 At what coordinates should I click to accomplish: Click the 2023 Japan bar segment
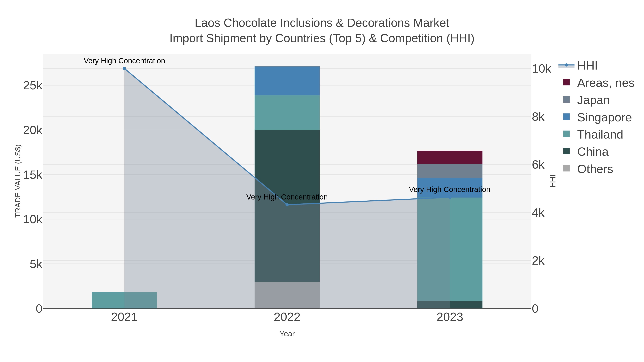[x=450, y=171]
